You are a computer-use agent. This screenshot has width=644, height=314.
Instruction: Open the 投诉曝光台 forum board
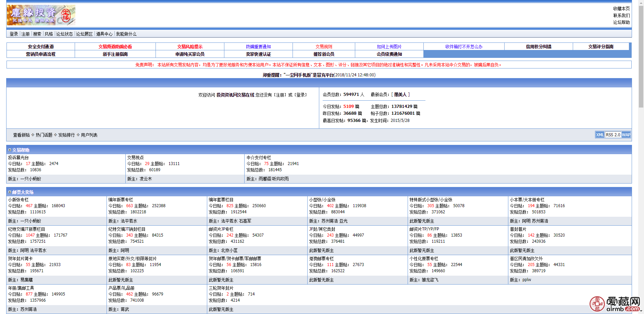[x=18, y=158]
